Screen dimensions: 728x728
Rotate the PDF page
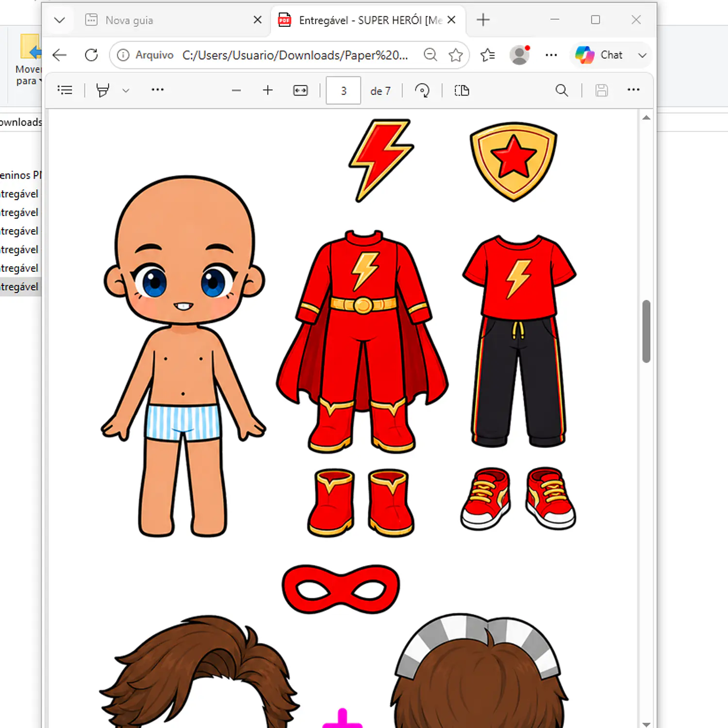pyautogui.click(x=422, y=90)
